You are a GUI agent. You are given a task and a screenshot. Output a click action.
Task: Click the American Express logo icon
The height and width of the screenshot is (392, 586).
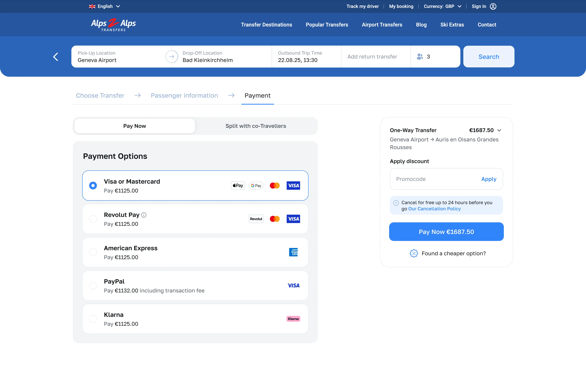click(x=293, y=252)
